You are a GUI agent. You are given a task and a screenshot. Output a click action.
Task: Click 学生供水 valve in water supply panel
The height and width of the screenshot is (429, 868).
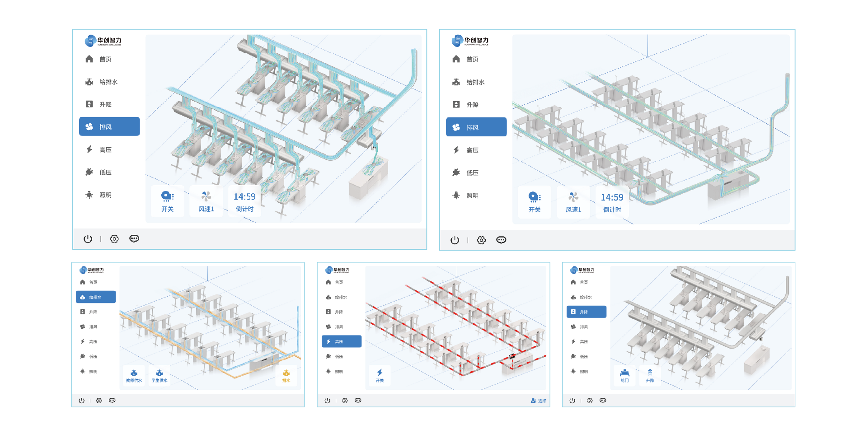click(160, 375)
